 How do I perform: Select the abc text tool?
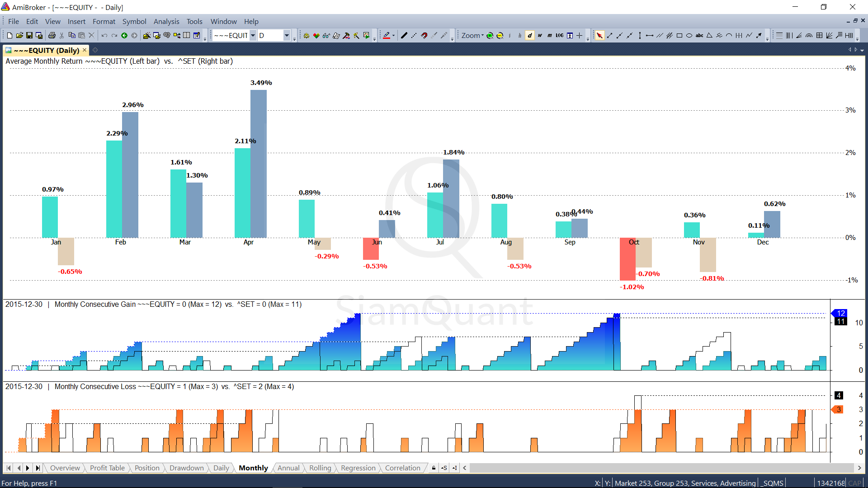(x=699, y=36)
